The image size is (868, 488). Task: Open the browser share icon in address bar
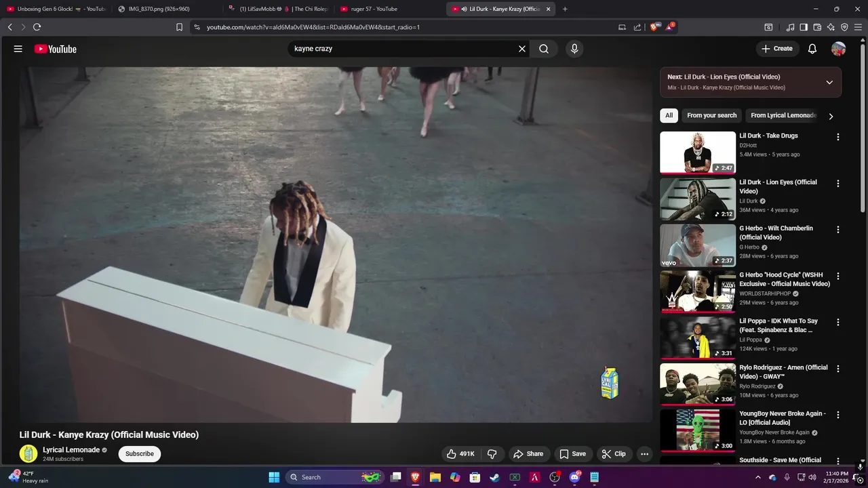[637, 27]
